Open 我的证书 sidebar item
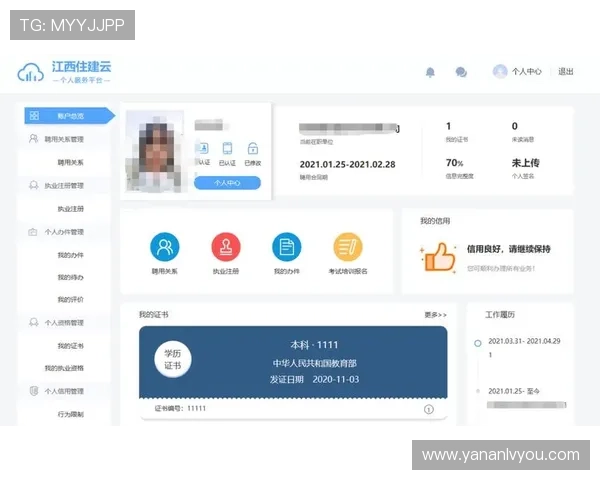The width and height of the screenshot is (600, 480). (x=70, y=346)
